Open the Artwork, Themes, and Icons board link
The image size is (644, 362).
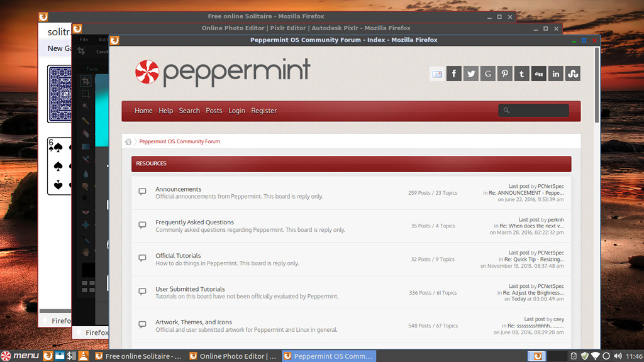click(x=194, y=322)
